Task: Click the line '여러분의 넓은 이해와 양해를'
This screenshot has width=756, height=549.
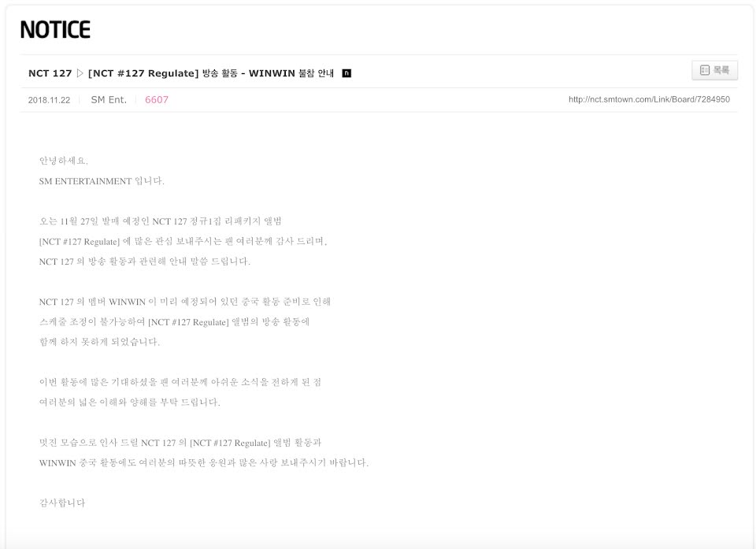Action: [x=130, y=402]
